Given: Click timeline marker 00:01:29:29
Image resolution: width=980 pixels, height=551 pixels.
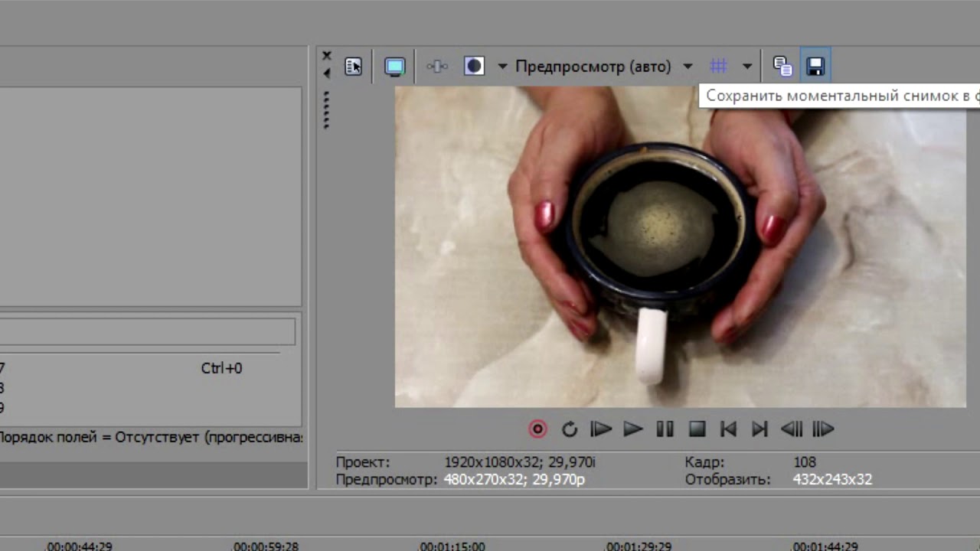Looking at the screenshot, I should pos(639,546).
